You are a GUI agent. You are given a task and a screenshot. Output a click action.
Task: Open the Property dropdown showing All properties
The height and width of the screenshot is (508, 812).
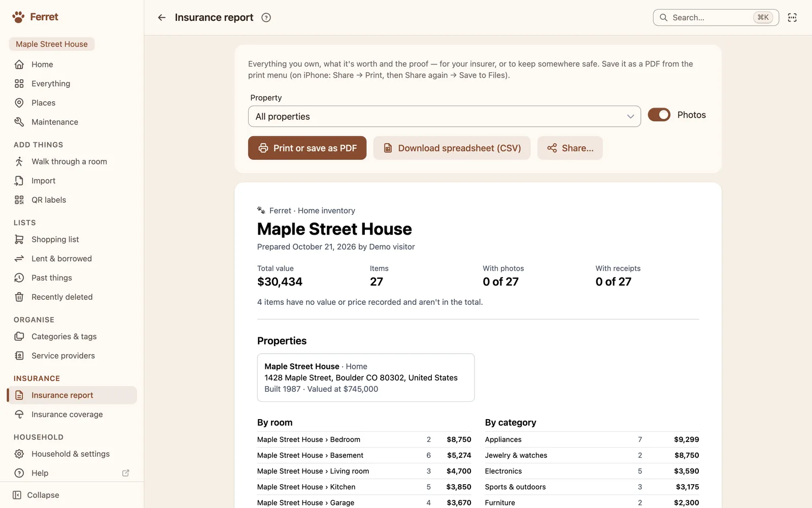coord(444,116)
